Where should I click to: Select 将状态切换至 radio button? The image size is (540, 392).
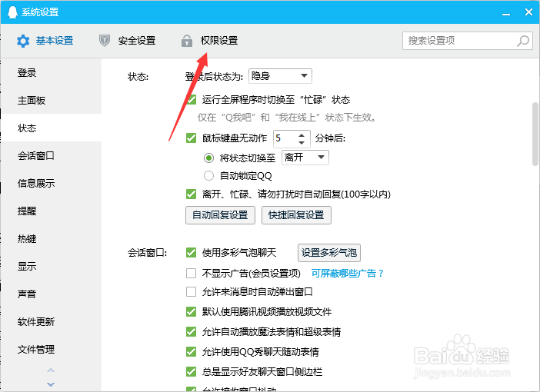point(208,158)
